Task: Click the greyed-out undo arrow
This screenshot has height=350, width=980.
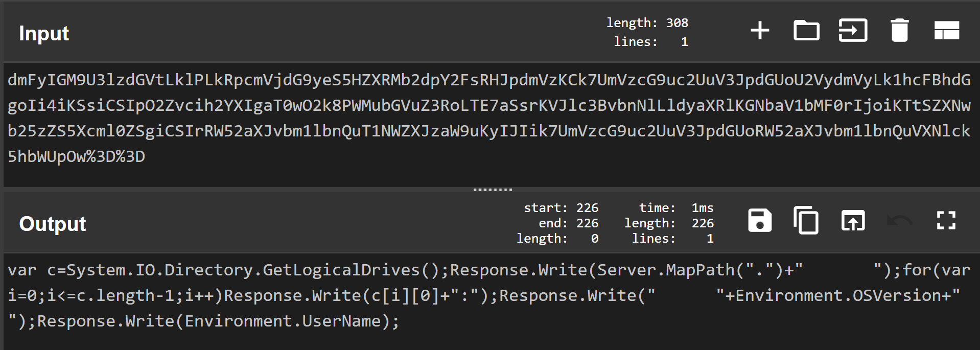Action: [x=899, y=221]
